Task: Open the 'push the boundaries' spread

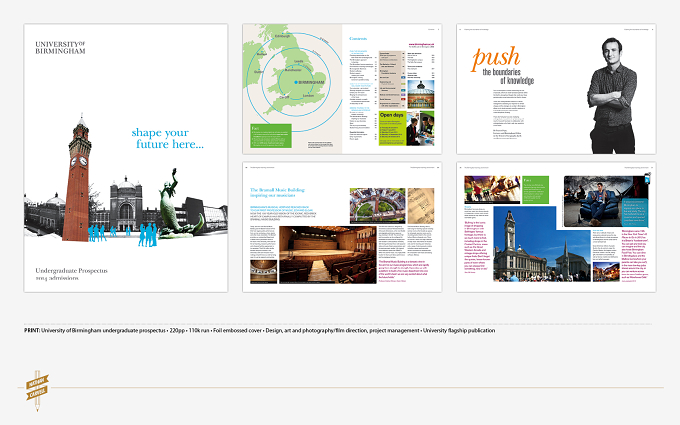Action: pyautogui.click(x=556, y=89)
